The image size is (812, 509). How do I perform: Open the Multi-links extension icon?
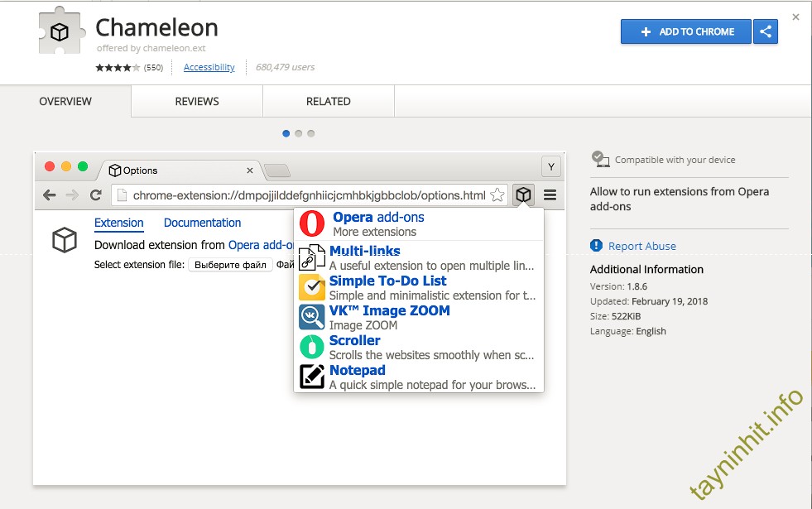[x=311, y=258]
